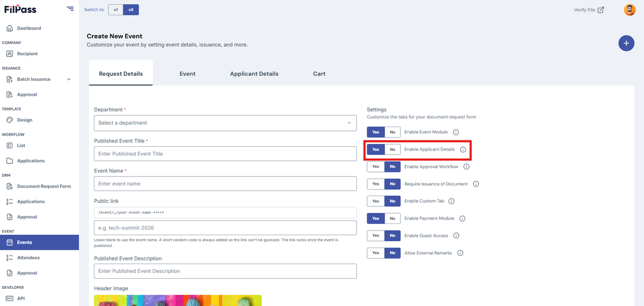The image size is (644, 306).
Task: Click the Document Request Form icon
Action: click(x=10, y=186)
